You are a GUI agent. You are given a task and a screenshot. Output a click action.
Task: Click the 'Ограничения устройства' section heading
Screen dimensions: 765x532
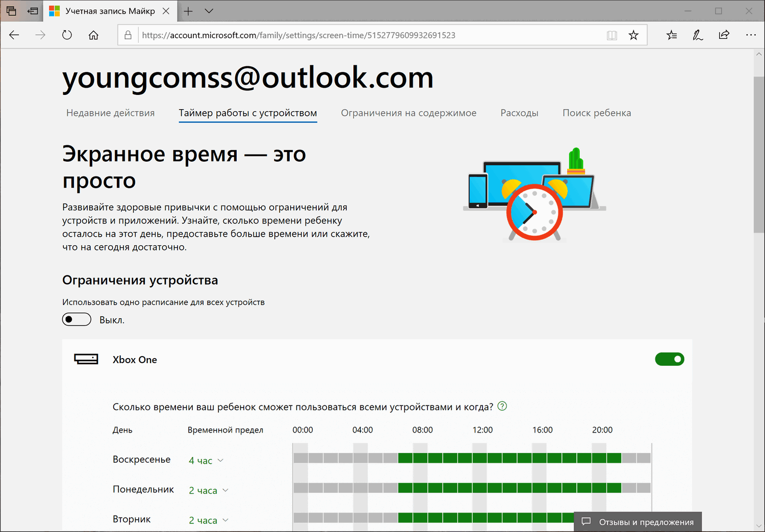pos(140,280)
